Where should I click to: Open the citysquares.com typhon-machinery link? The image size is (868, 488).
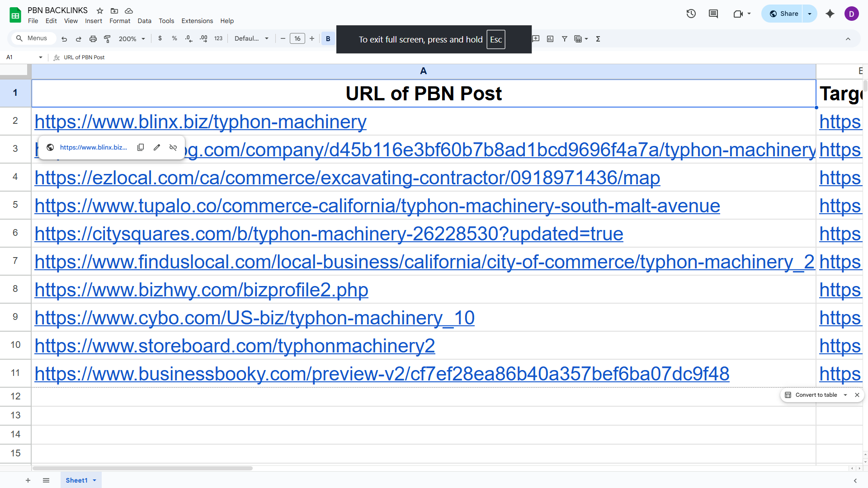(x=329, y=234)
